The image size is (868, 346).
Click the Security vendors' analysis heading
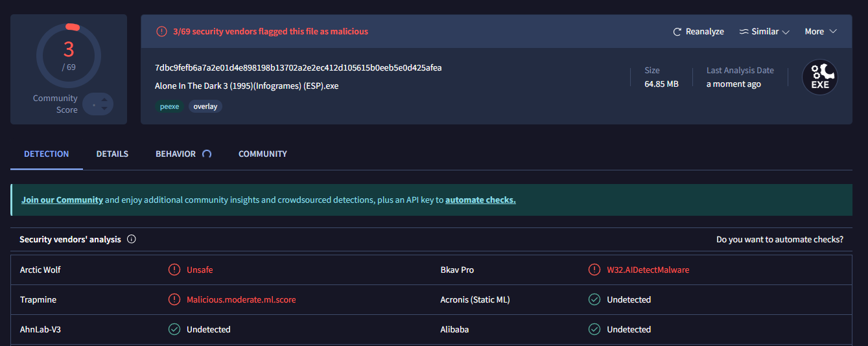[x=70, y=239]
